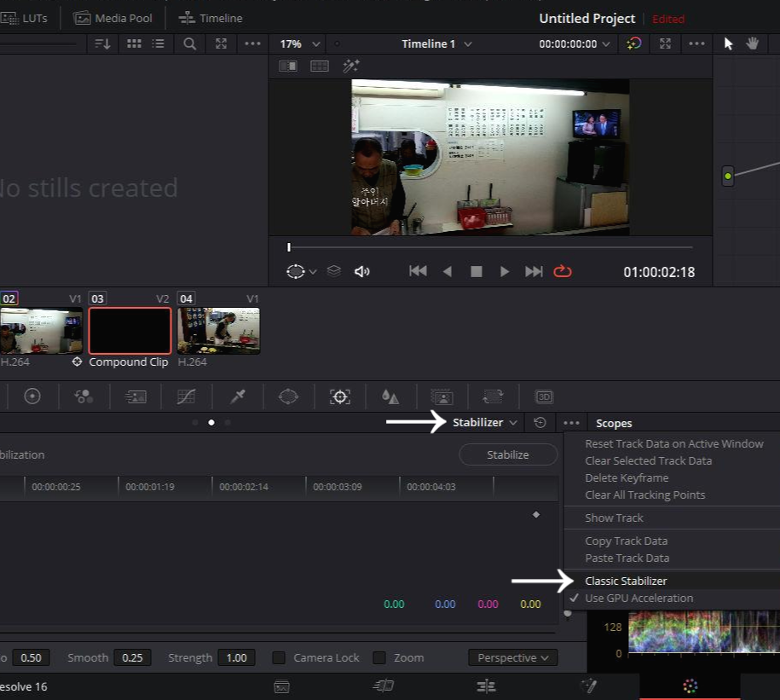Play the clip forward
This screenshot has height=700, width=780.
tap(505, 272)
